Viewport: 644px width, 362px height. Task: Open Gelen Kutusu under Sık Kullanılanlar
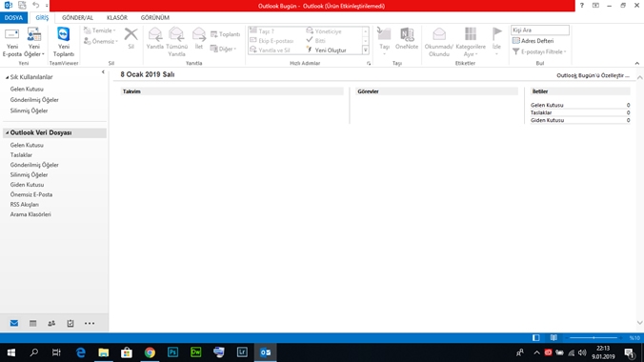point(27,89)
